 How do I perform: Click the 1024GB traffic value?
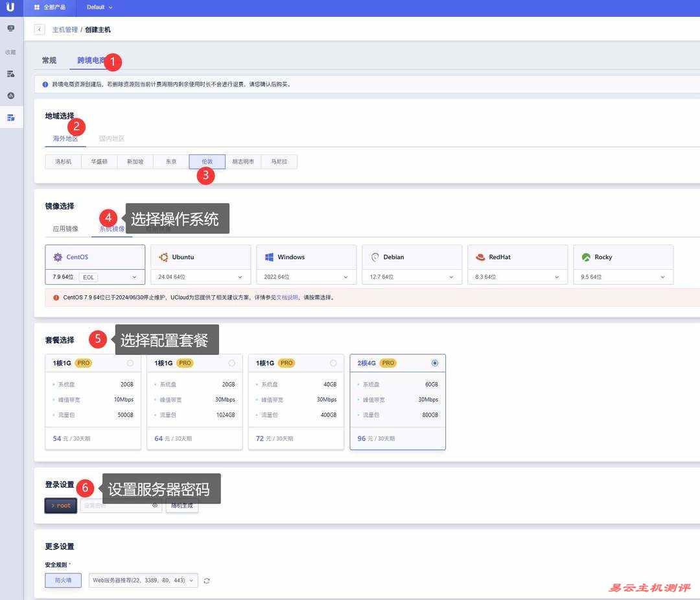226,415
